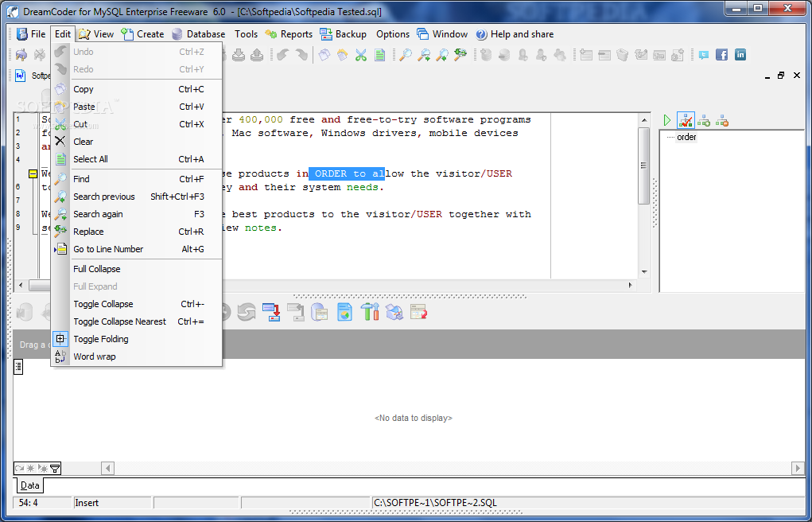The image size is (812, 522).
Task: Open the View menu
Action: pyautogui.click(x=96, y=34)
